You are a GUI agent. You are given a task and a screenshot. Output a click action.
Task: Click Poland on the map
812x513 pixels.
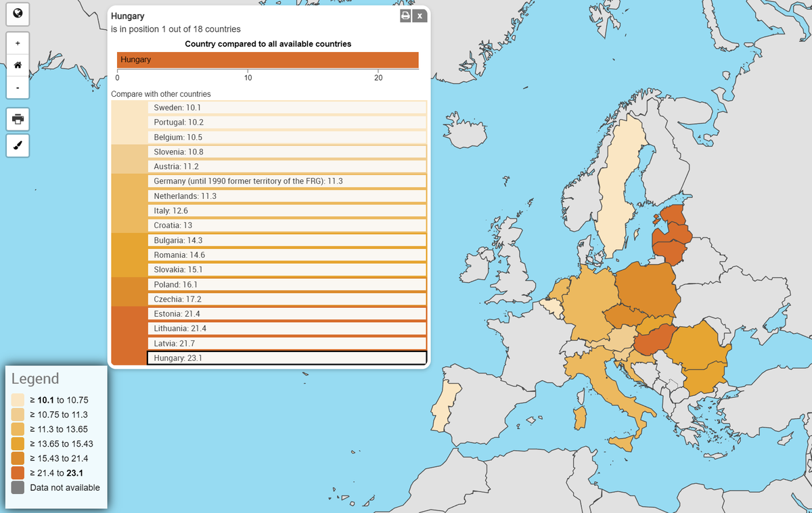click(x=648, y=289)
